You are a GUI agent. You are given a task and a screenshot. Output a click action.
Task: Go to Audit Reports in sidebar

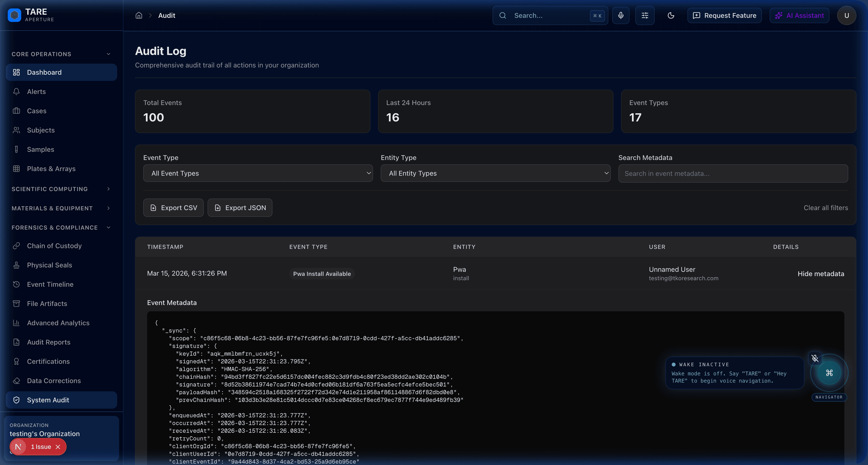pyautogui.click(x=48, y=342)
